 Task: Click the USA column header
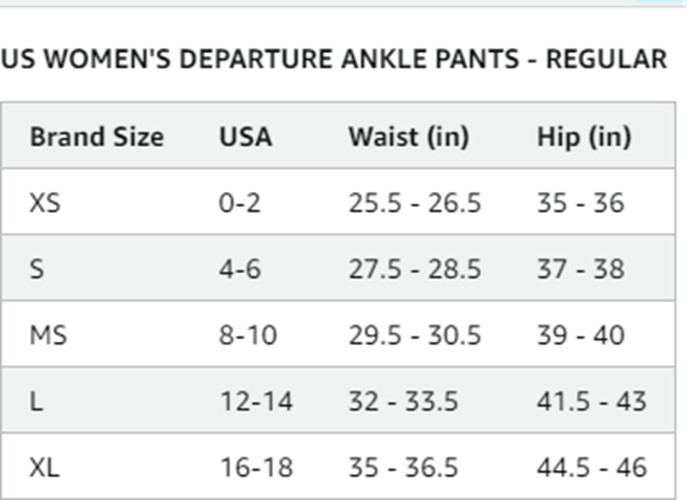[245, 136]
